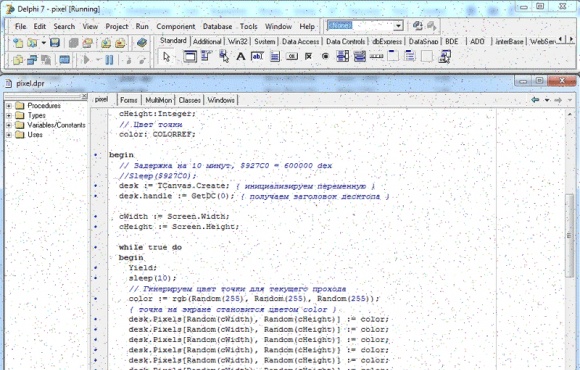The height and width of the screenshot is (370, 580).
Task: Select the CheckBox component in palette
Action: 308,57
